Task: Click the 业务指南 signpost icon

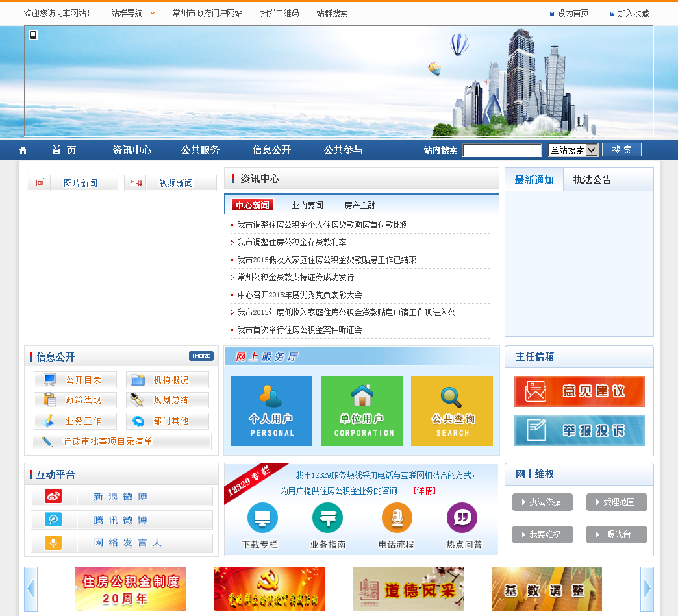Action: [x=328, y=517]
